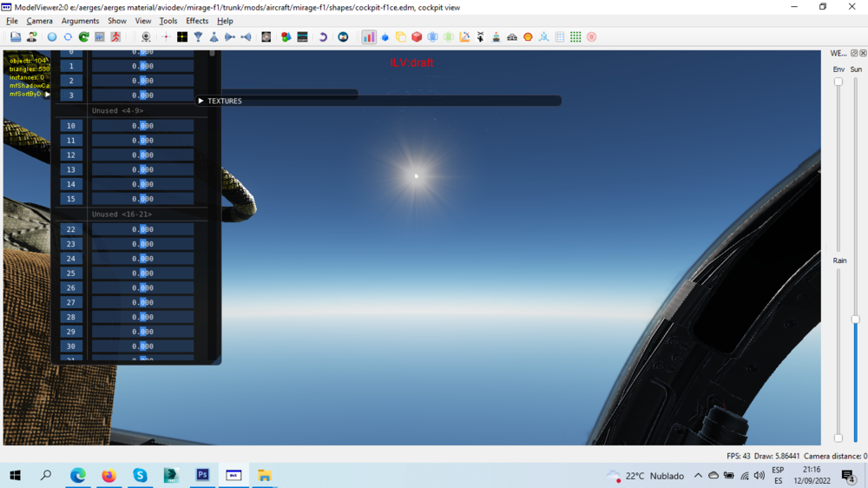Click the purple undo arrow icon

coord(323,37)
